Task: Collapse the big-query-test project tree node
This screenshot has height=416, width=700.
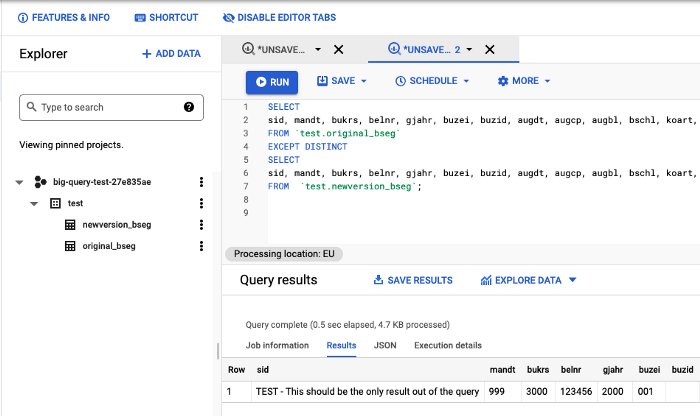Action: click(x=19, y=182)
